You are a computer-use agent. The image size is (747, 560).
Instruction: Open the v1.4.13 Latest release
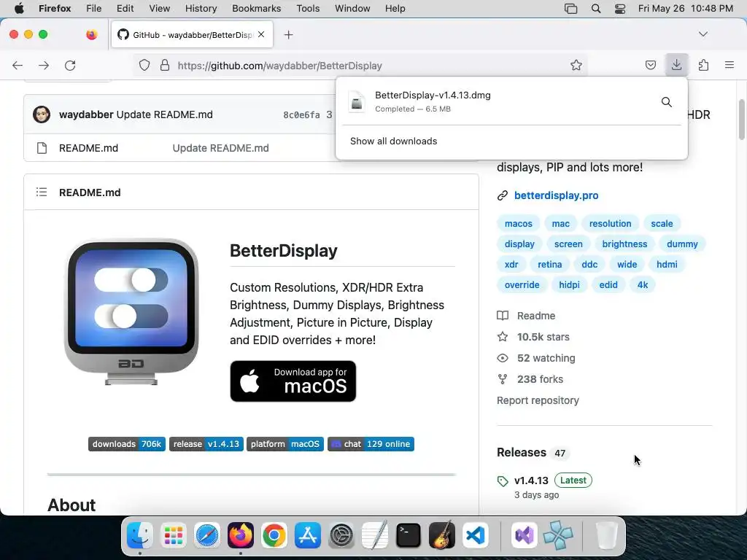tap(544, 480)
